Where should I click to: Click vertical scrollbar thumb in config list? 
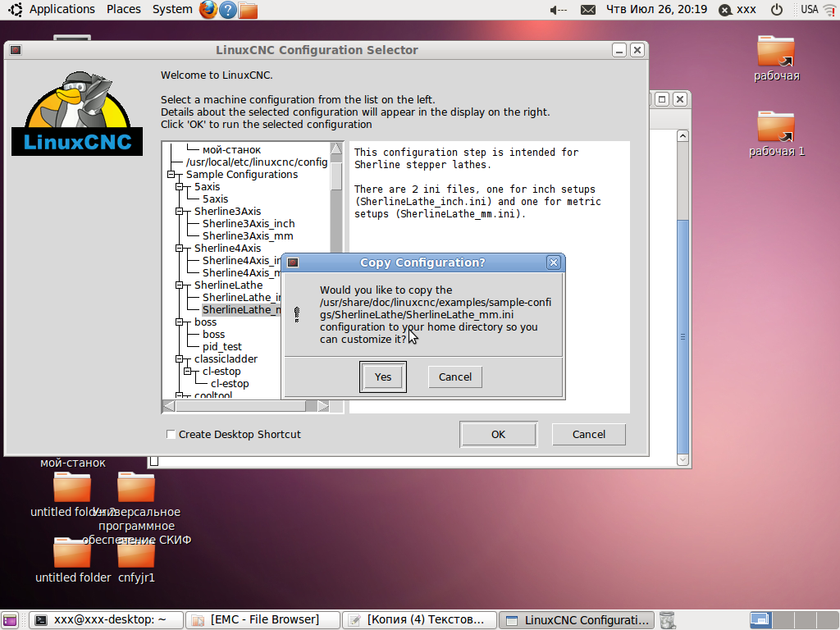[x=336, y=176]
